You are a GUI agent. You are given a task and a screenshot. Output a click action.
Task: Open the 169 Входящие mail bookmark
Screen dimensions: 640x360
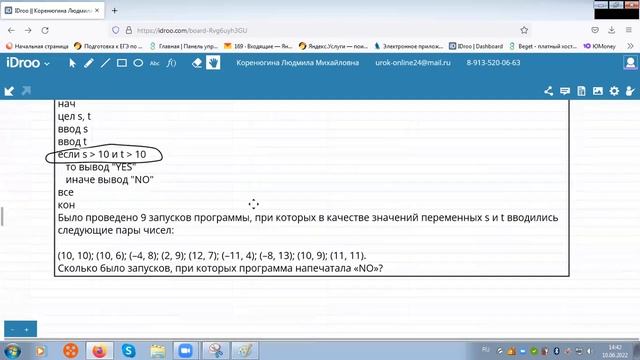[258, 46]
